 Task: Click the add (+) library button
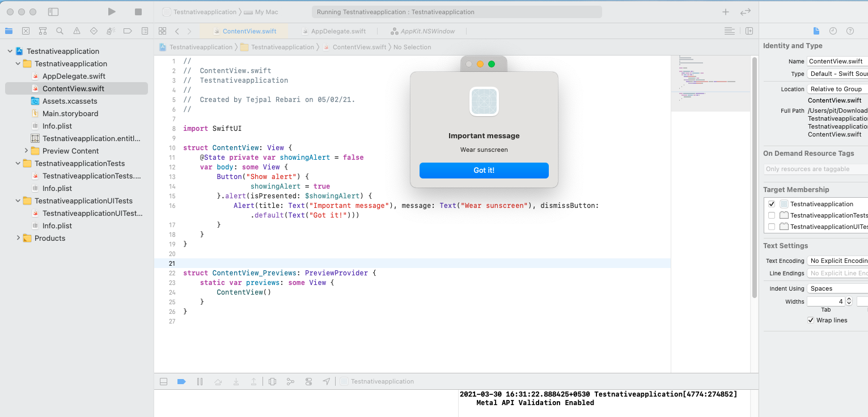(726, 12)
